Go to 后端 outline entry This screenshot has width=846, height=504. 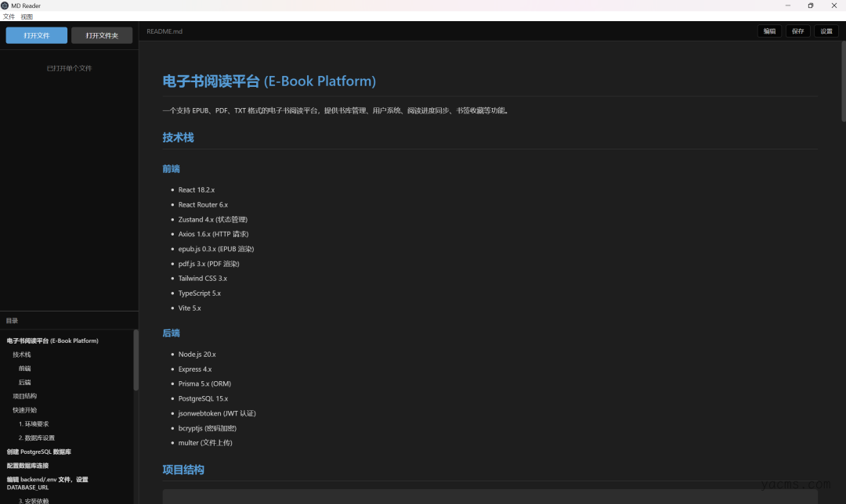[25, 383]
